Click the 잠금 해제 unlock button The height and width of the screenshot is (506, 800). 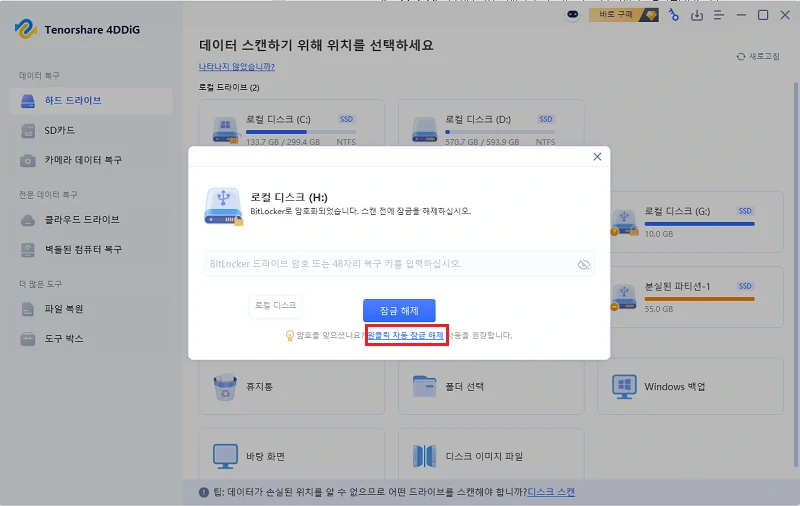pos(399,310)
